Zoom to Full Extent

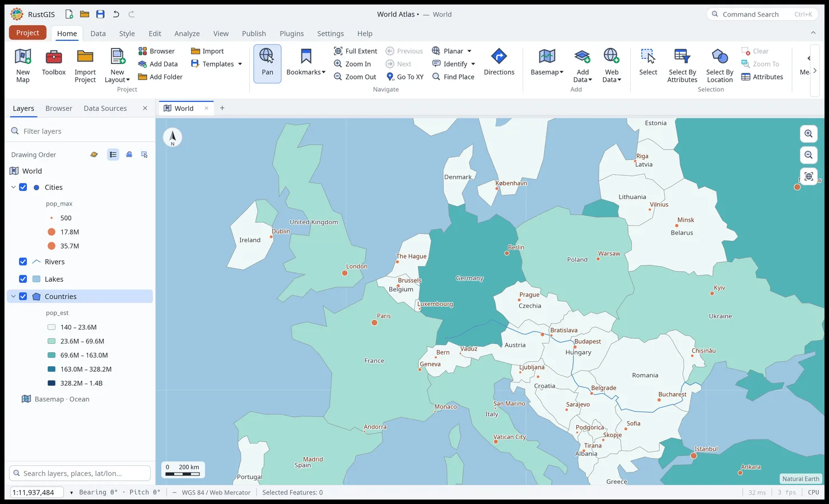(x=356, y=51)
